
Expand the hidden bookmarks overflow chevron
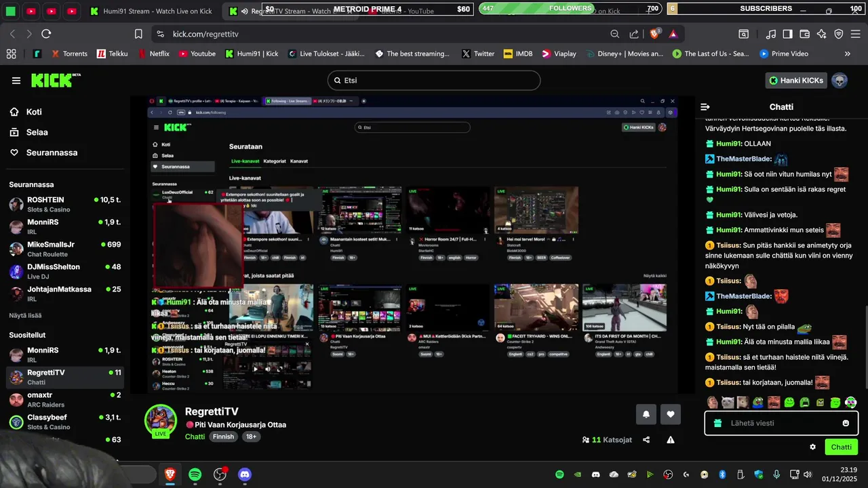[x=847, y=54]
